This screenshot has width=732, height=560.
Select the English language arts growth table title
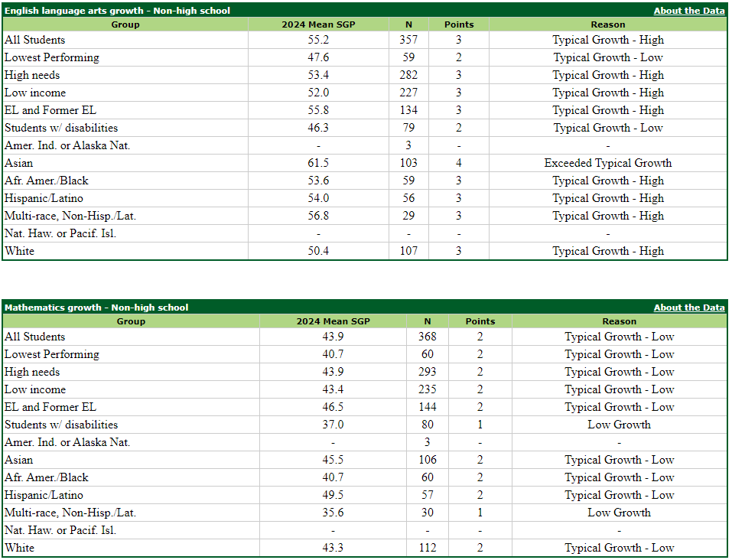pyautogui.click(x=117, y=10)
